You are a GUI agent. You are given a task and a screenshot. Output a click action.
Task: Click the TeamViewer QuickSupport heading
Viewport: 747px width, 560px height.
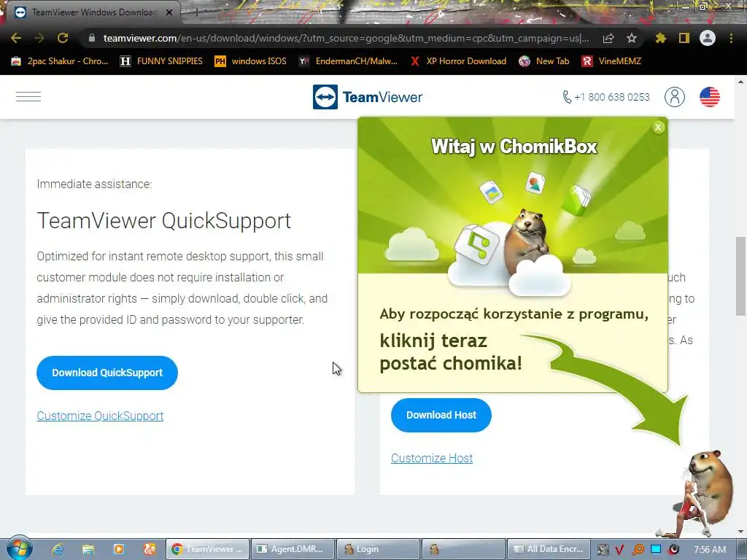[164, 221]
